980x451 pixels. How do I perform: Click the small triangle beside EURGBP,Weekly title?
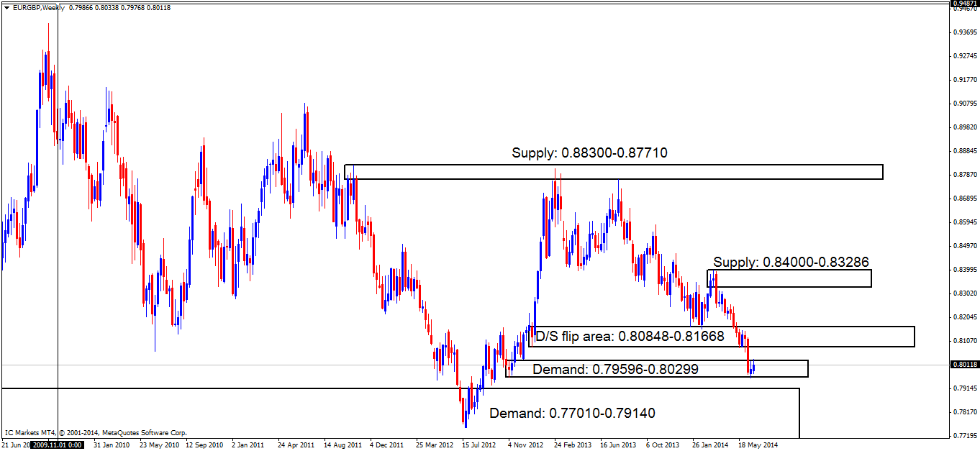7,7
